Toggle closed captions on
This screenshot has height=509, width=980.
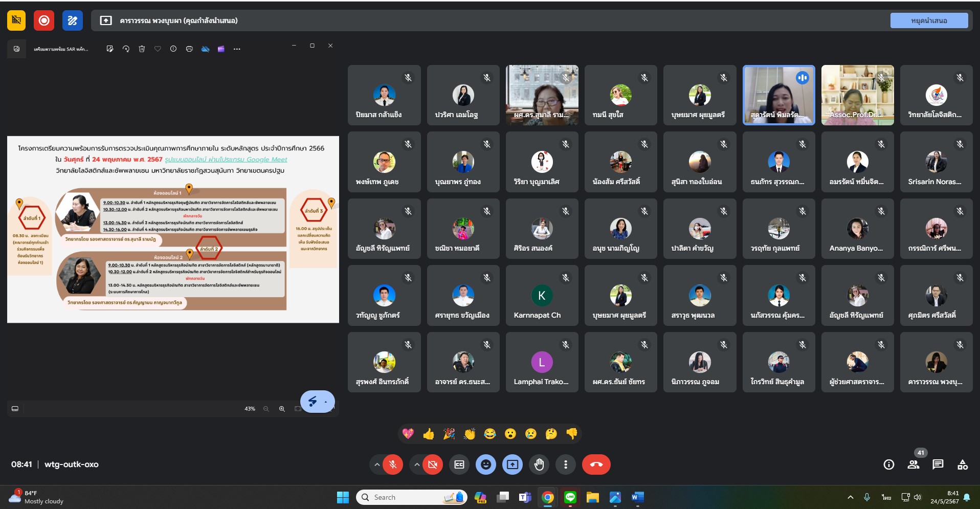459,464
